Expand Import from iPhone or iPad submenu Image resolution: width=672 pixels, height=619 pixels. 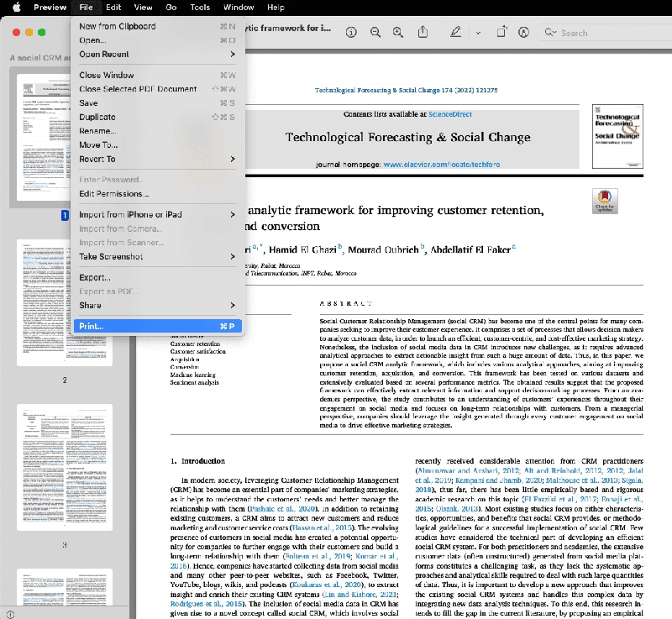(158, 215)
